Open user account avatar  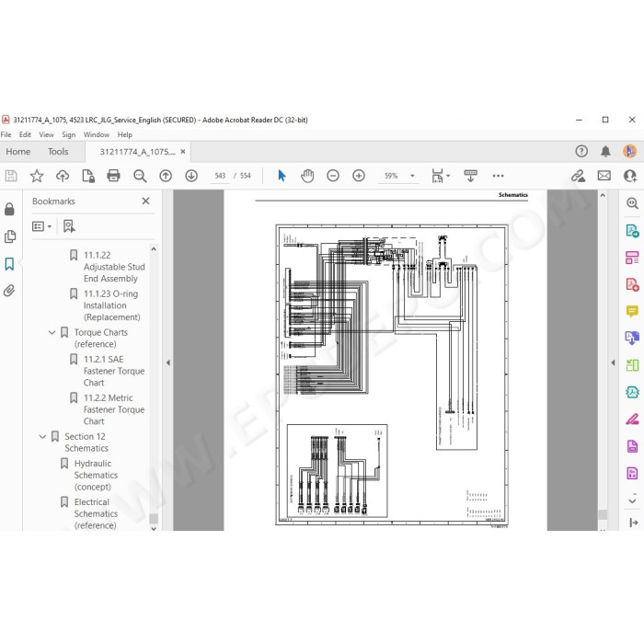click(630, 151)
